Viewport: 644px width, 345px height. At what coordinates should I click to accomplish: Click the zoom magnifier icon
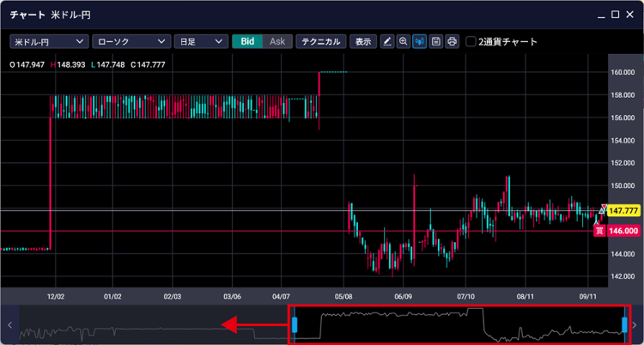click(404, 41)
